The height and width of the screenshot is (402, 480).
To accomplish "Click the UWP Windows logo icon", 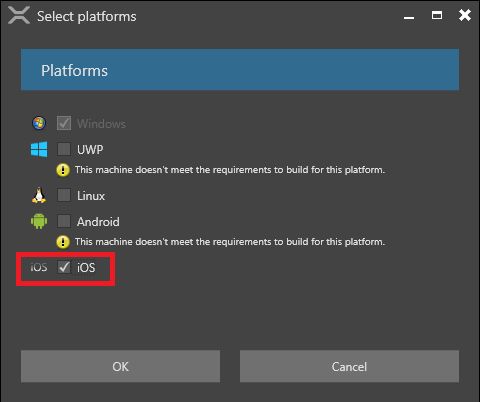I will click(x=39, y=149).
